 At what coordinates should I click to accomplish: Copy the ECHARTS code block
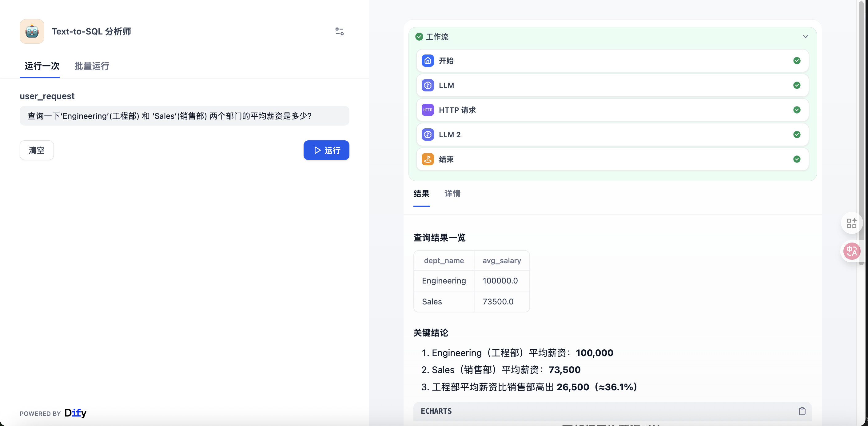point(802,411)
